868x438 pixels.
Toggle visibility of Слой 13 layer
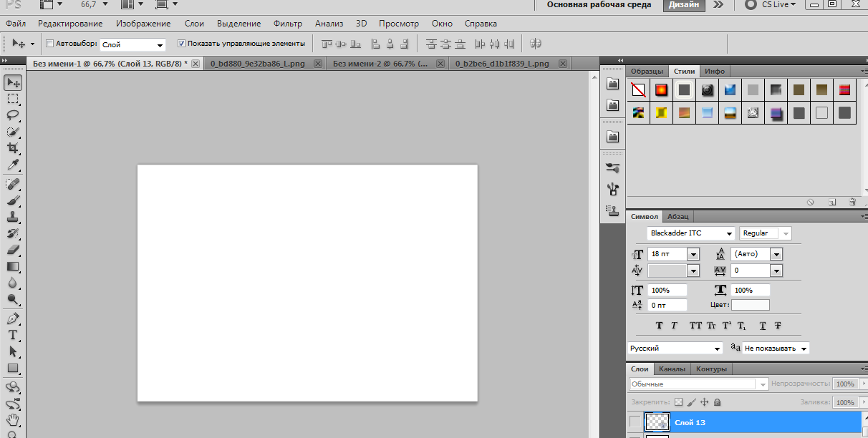tap(635, 422)
